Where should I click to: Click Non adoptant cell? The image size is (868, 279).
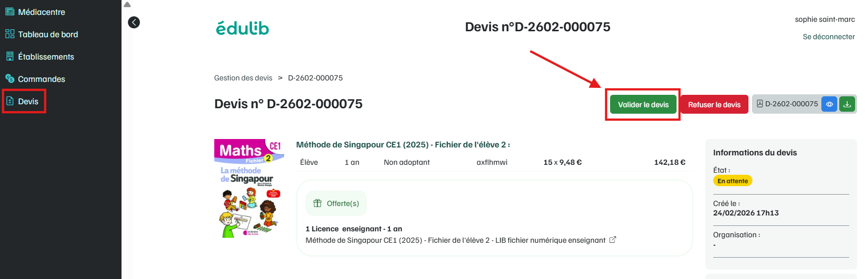[x=407, y=162]
